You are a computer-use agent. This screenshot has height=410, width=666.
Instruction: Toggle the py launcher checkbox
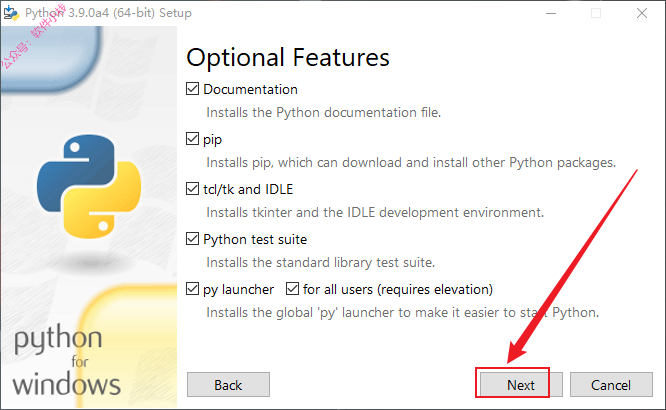click(x=192, y=289)
